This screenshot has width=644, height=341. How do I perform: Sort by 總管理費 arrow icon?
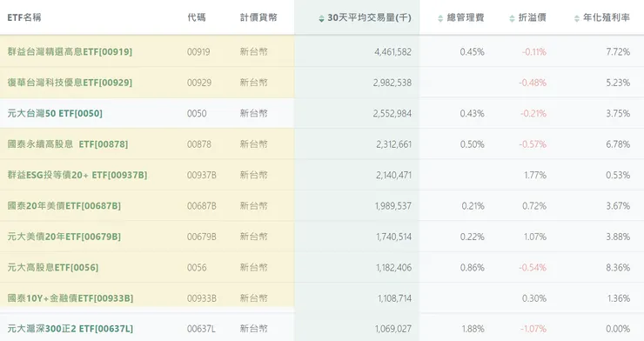coord(440,18)
